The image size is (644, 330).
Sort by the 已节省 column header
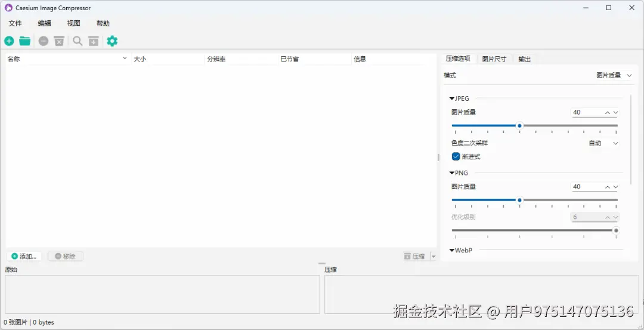pyautogui.click(x=315, y=59)
